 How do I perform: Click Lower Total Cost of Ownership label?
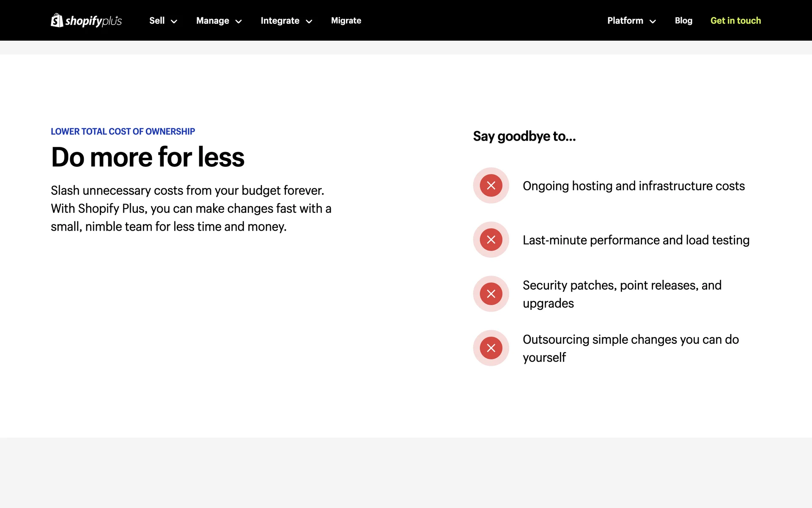[x=123, y=131]
